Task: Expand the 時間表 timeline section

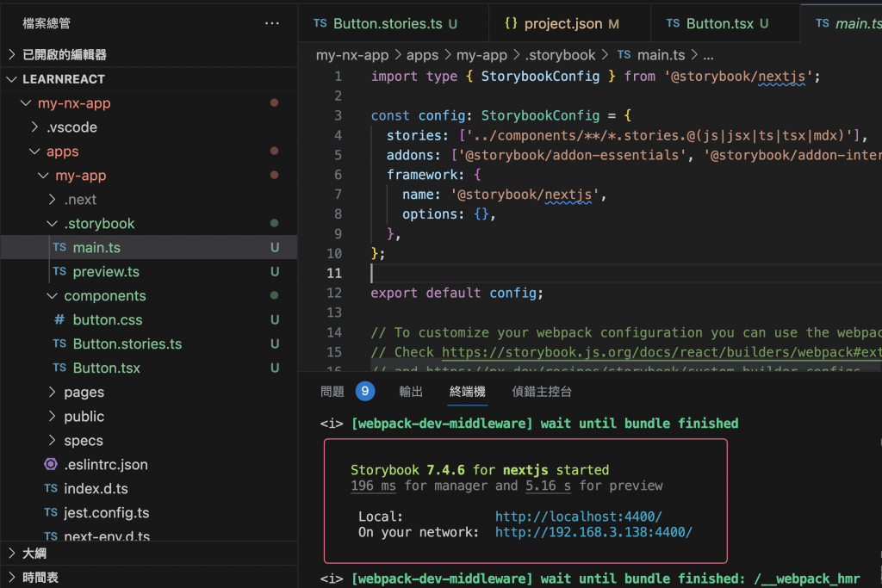Action: tap(12, 578)
